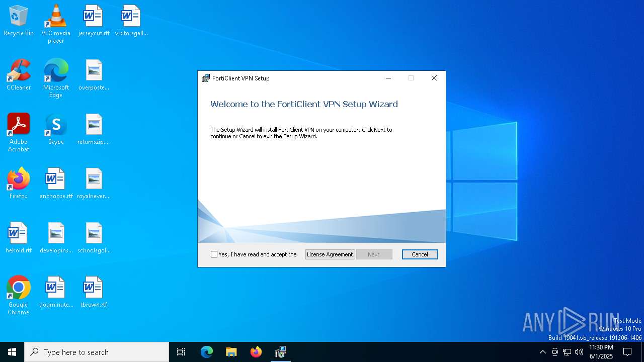Launch Firefox from the taskbar
The image size is (644, 362).
click(256, 352)
